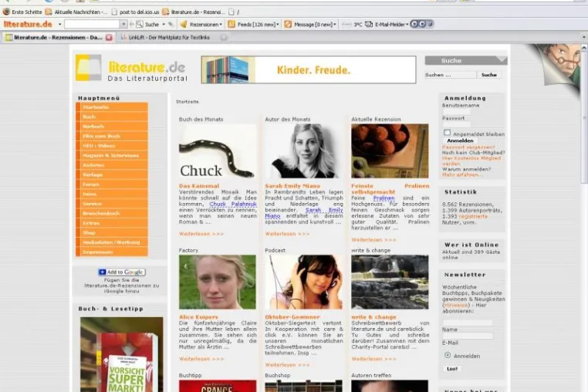Open the Podcast headphones girl thumbnail

pyautogui.click(x=304, y=282)
